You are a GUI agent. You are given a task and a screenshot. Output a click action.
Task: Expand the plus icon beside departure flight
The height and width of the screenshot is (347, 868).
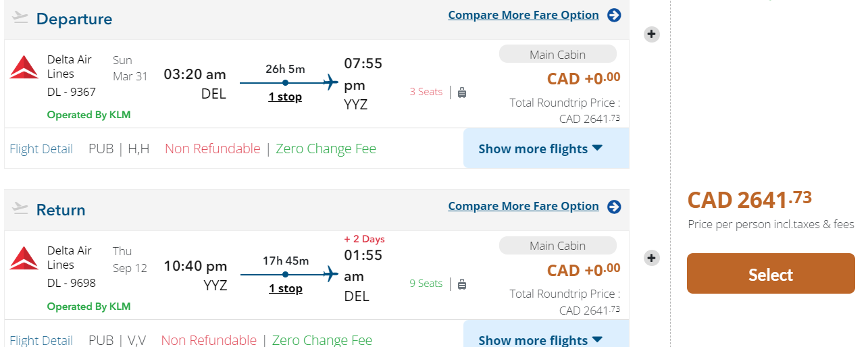click(x=651, y=34)
